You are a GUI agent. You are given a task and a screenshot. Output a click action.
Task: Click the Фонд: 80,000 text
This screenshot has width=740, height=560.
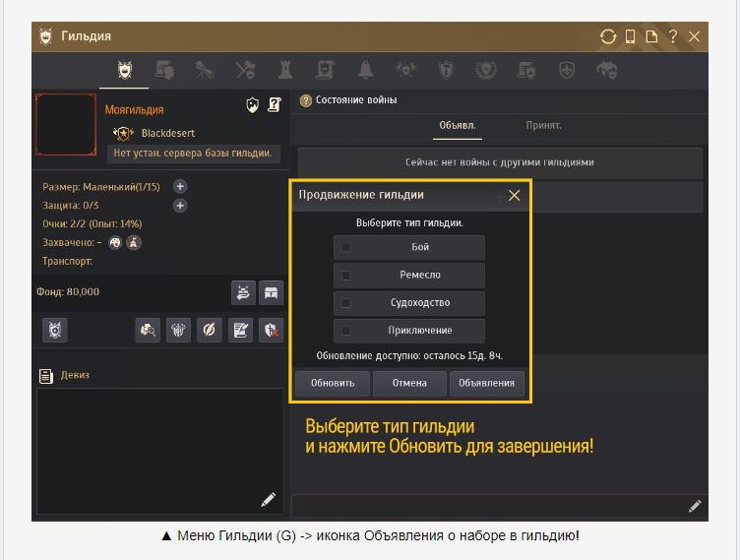68,291
